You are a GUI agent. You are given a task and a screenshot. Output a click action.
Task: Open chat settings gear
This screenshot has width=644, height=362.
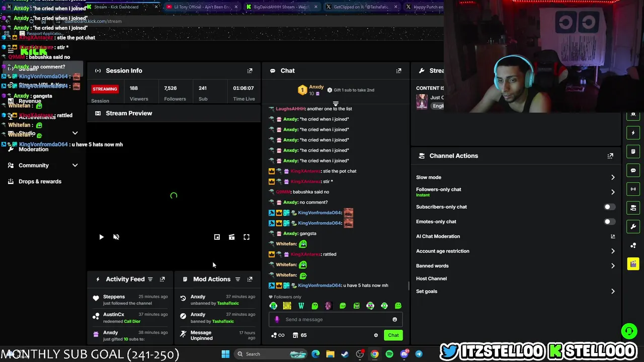(x=376, y=335)
